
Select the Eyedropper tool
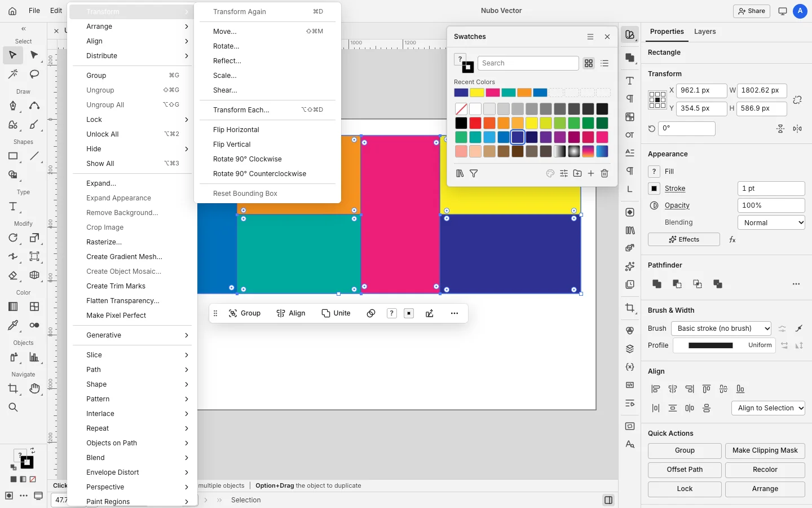tap(13, 325)
